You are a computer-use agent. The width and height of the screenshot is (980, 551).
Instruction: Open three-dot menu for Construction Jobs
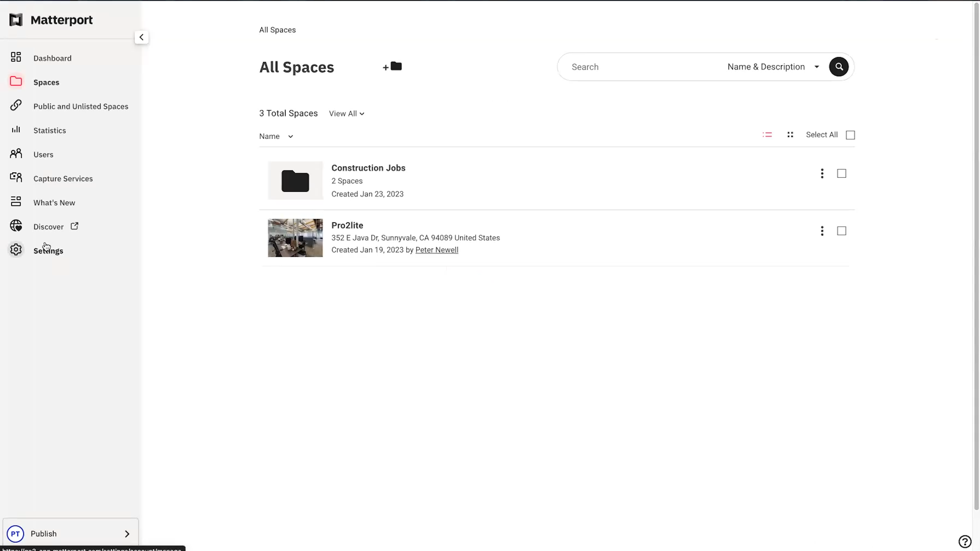(x=822, y=173)
